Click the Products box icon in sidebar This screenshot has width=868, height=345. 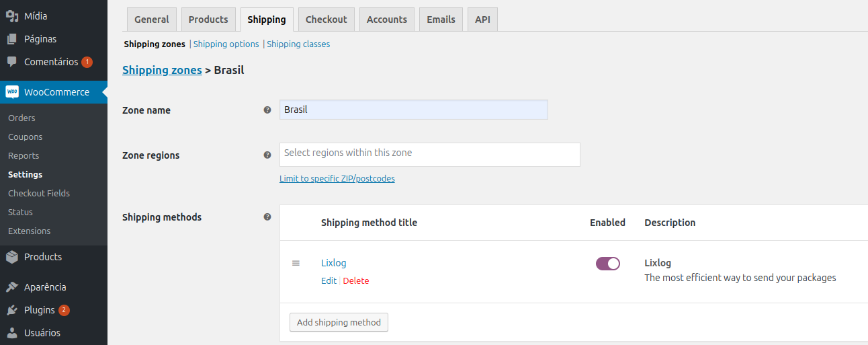point(12,257)
